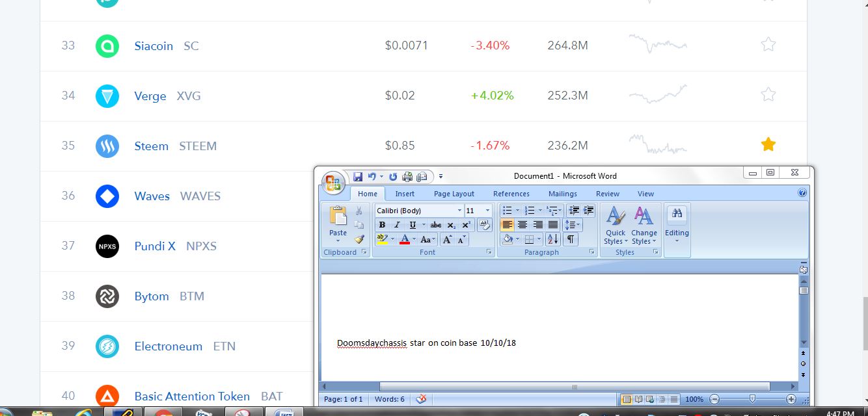This screenshot has height=416, width=868.
Task: Click the Office button in Word
Action: coord(332,183)
